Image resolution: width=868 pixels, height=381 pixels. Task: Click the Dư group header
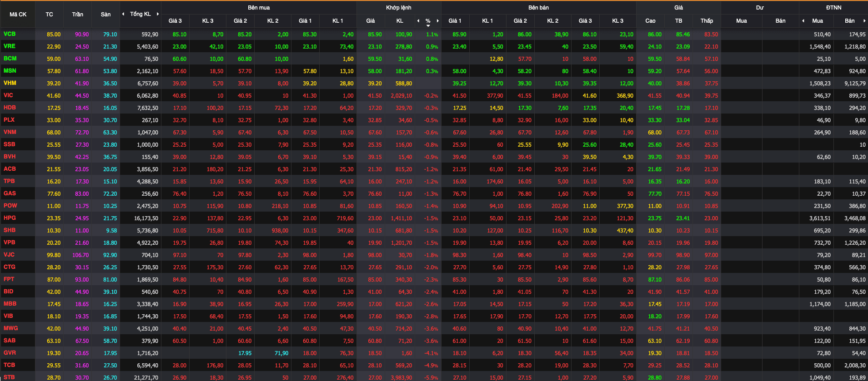(x=760, y=8)
